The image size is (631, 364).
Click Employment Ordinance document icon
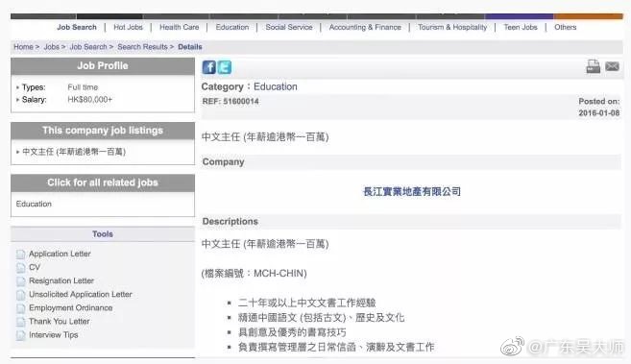[20, 308]
